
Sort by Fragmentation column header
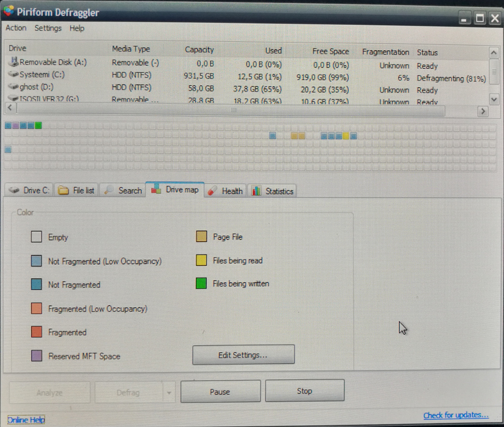(385, 52)
